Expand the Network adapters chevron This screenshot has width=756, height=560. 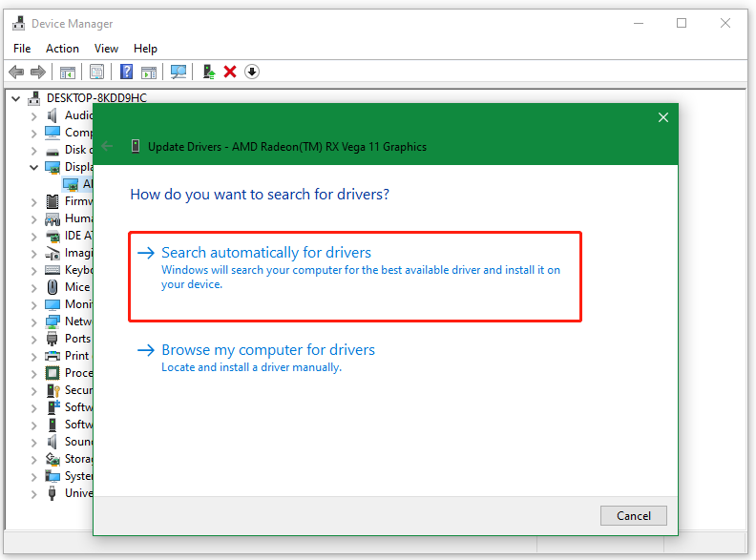(33, 322)
